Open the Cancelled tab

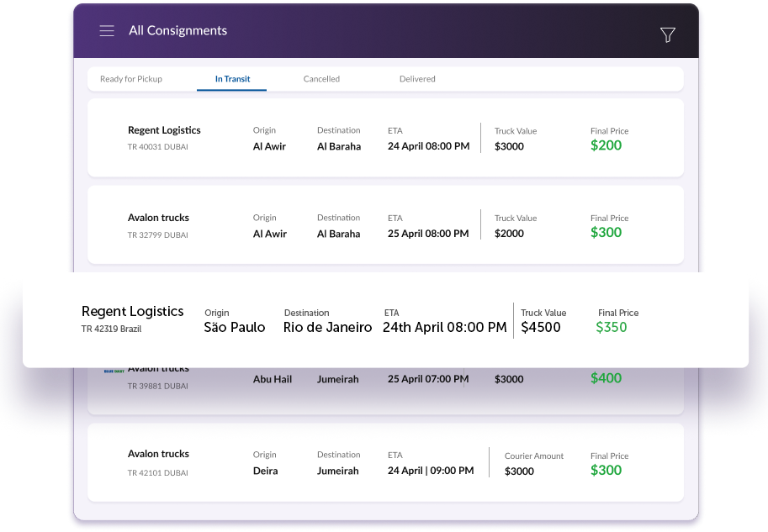click(321, 79)
